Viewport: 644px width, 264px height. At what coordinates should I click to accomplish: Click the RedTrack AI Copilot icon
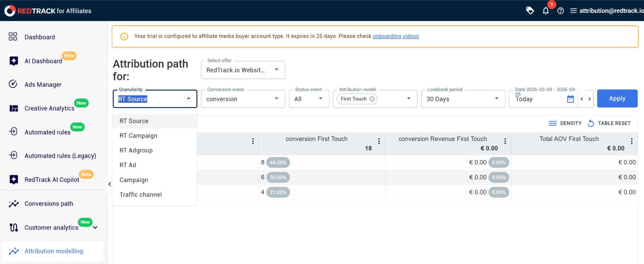[x=14, y=179]
